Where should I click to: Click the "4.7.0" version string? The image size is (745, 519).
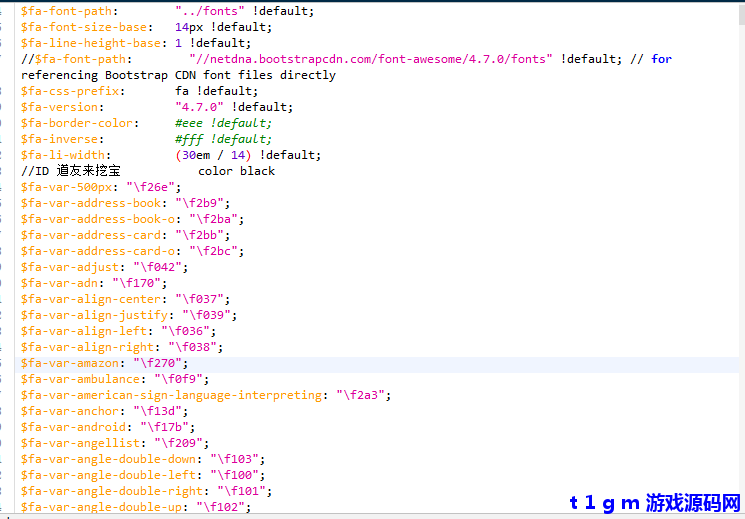coord(199,107)
